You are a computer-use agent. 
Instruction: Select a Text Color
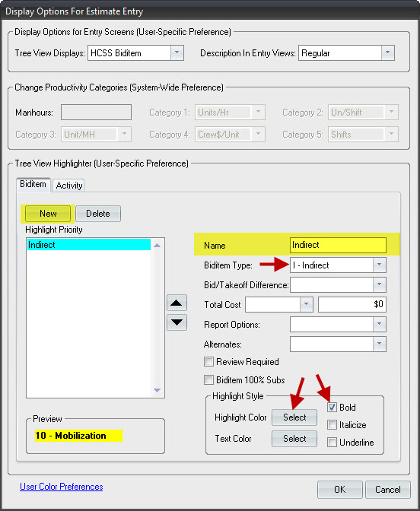coord(294,439)
